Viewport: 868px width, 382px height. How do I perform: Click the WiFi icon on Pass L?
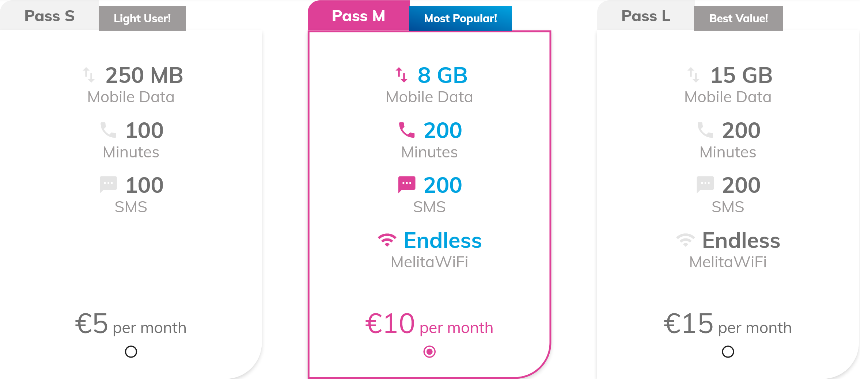coord(685,240)
